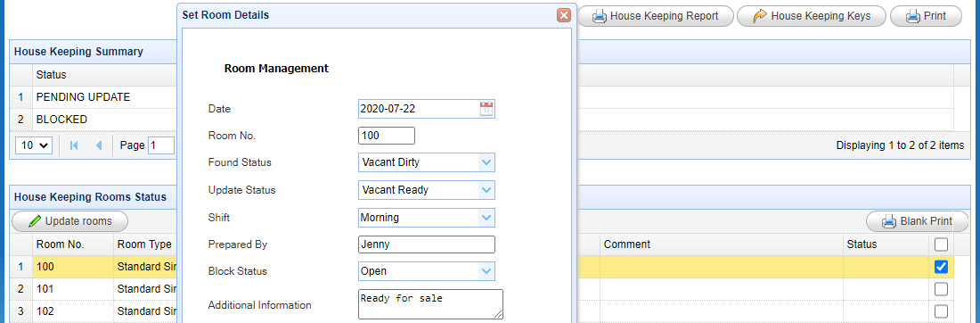Check the checkbox for room 101
This screenshot has width=980, height=323.
941,288
